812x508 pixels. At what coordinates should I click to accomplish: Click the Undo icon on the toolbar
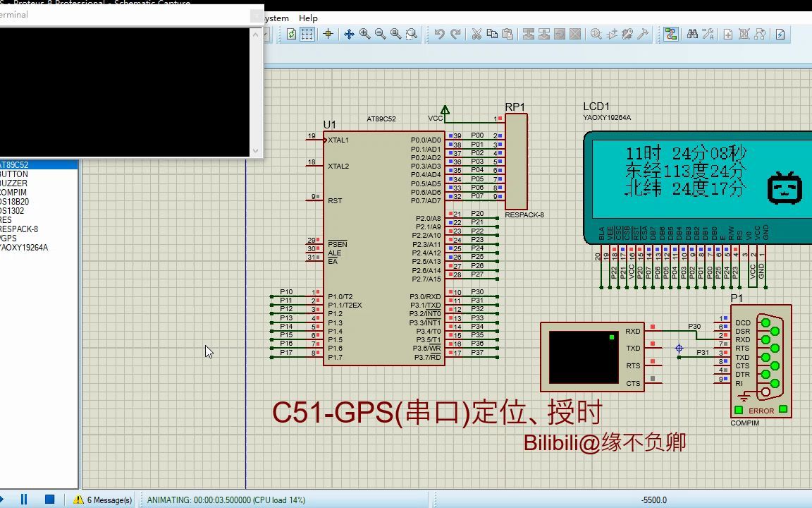[441, 33]
